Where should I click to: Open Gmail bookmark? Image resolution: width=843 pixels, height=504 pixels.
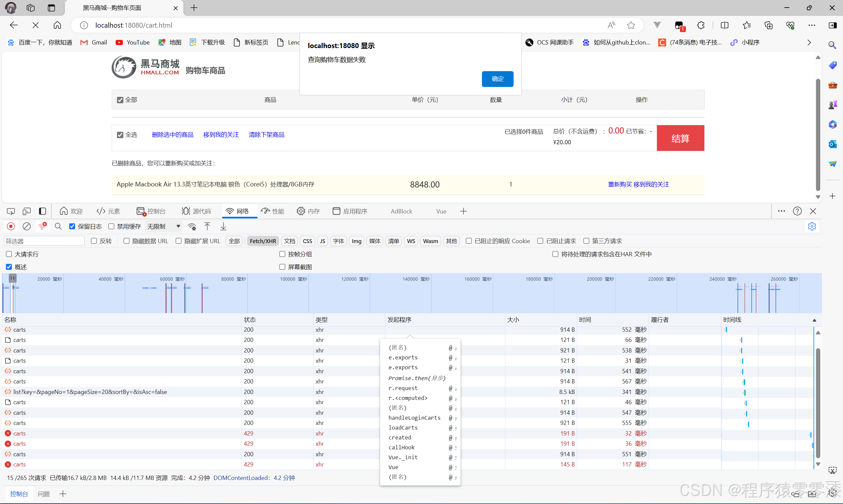click(x=94, y=42)
